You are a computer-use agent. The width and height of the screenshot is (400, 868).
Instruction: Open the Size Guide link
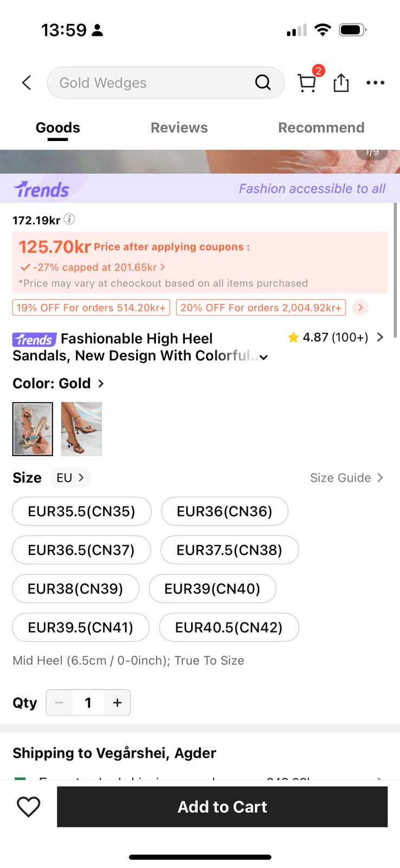pyautogui.click(x=346, y=477)
